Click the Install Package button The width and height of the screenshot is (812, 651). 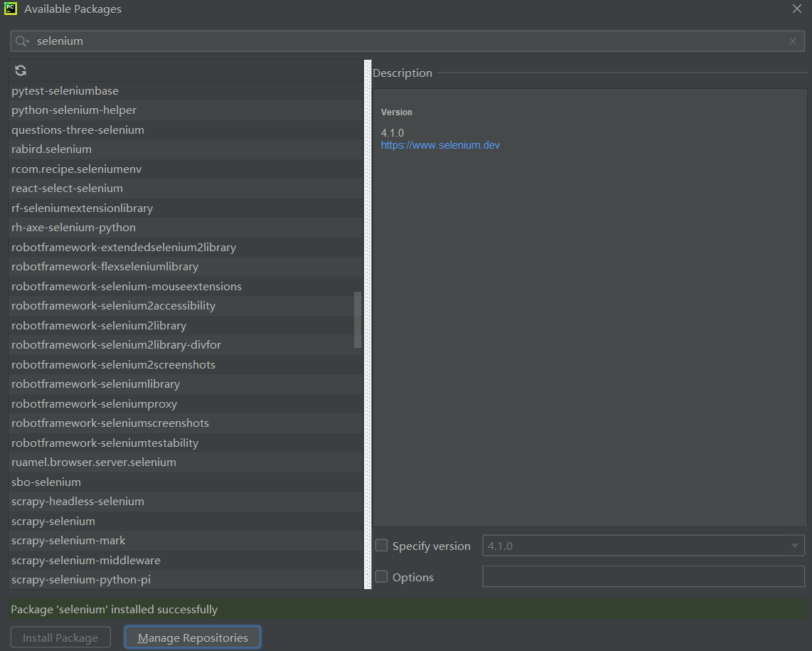coord(60,637)
